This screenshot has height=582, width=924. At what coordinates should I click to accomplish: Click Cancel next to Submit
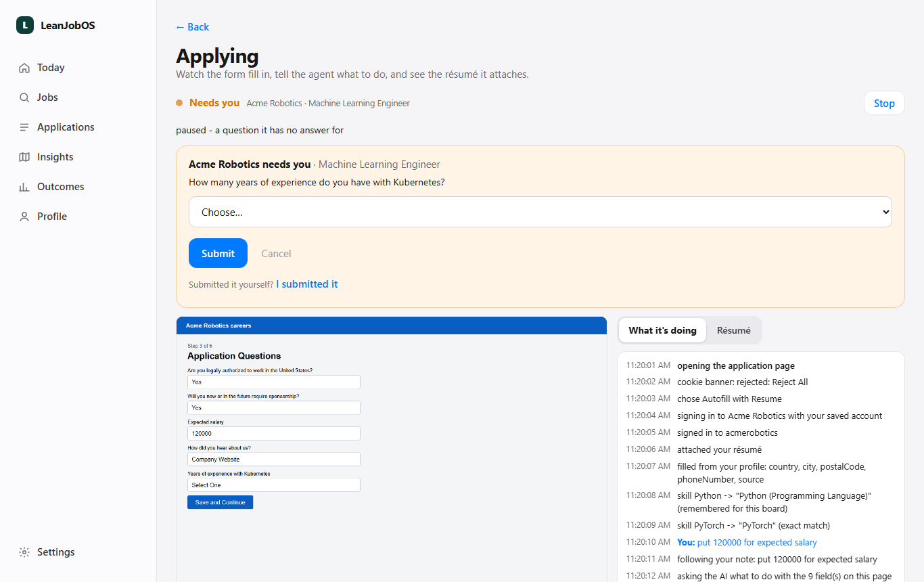tap(276, 253)
